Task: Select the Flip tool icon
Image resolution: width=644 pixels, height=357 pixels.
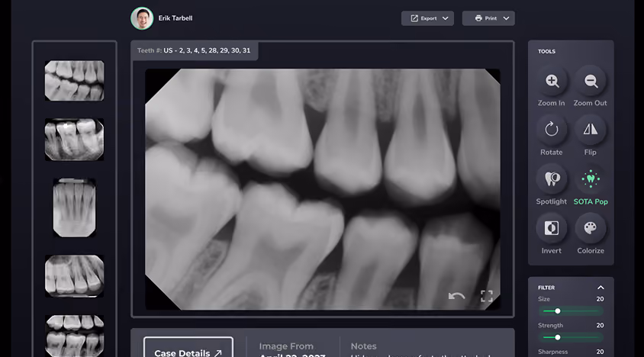Action: 591,130
